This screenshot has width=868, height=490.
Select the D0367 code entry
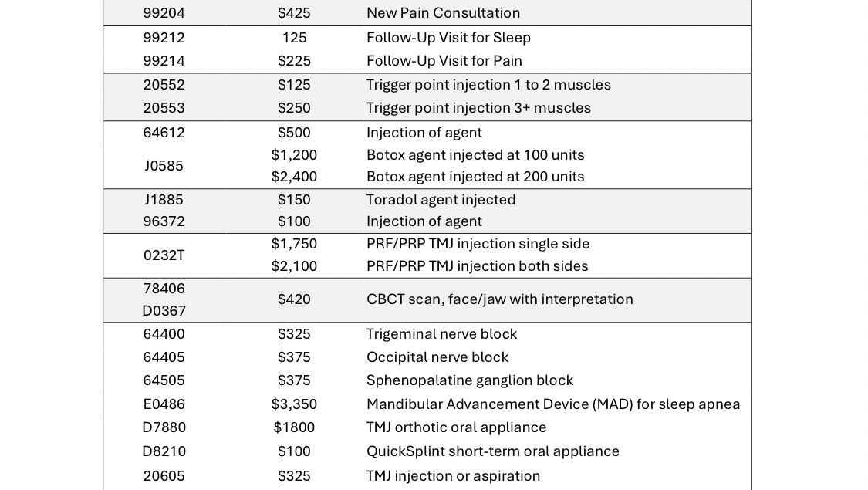[x=164, y=311]
